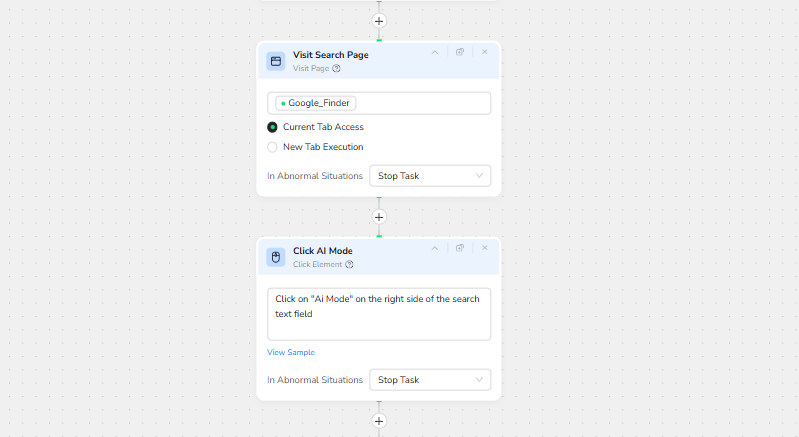Open help icon next to Visit Page

(337, 69)
